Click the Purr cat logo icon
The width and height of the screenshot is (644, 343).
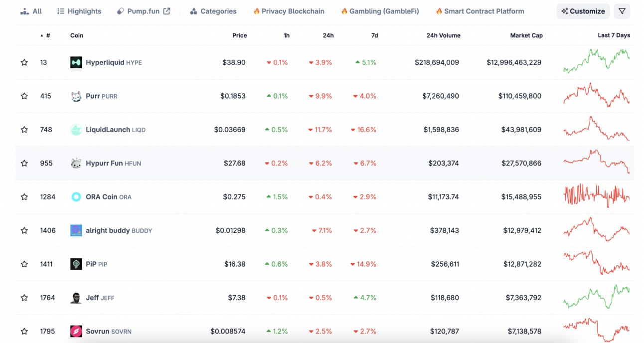click(76, 96)
